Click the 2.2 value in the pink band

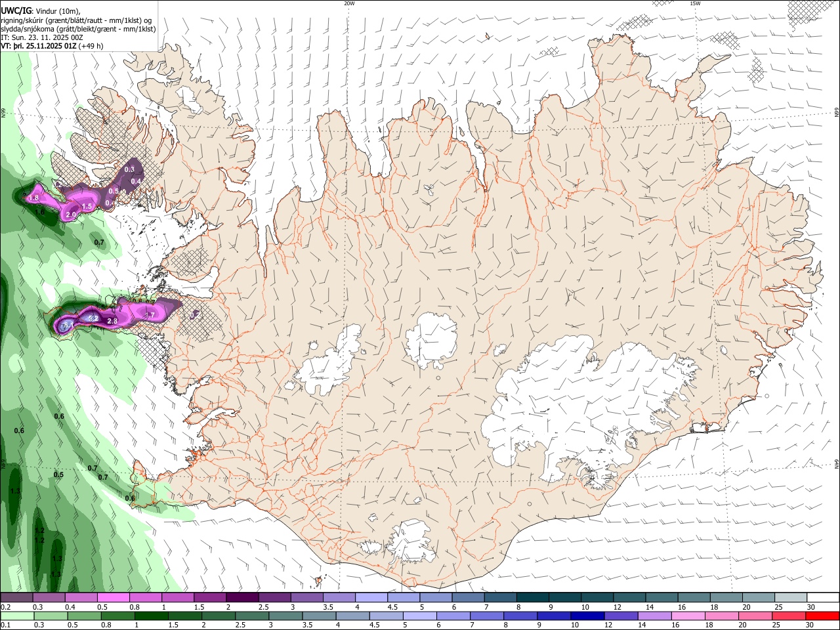pos(93,318)
